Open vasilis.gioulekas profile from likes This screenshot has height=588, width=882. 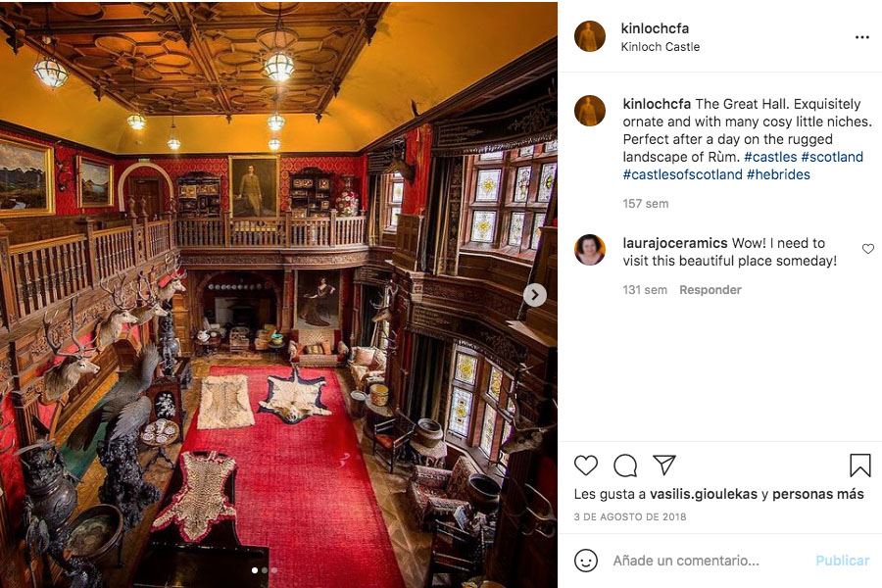point(703,494)
